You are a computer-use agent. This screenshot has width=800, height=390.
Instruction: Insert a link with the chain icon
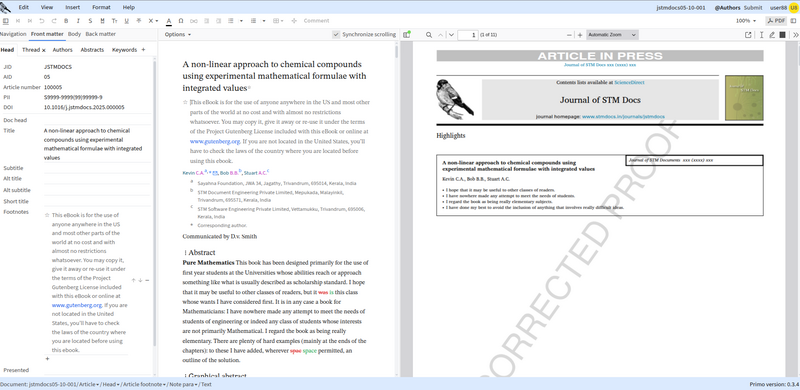click(x=193, y=21)
